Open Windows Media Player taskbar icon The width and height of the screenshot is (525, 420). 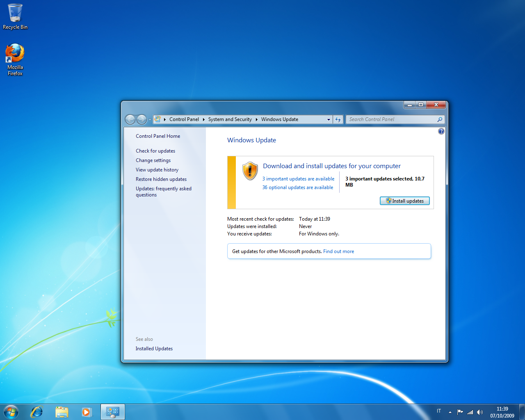tap(86, 412)
